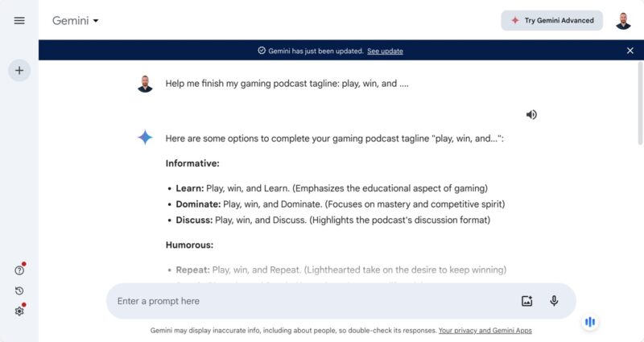
Task: Click the 'Humorous:' heading
Action: coord(189,245)
